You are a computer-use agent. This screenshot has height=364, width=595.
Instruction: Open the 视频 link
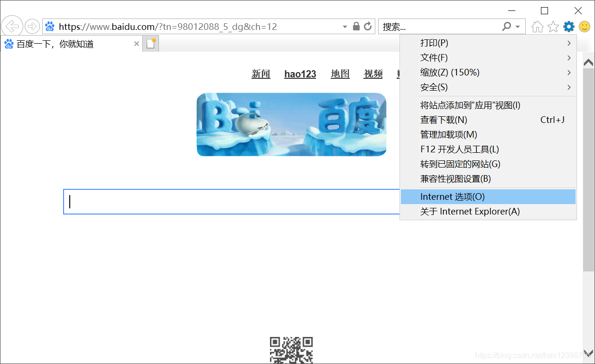pyautogui.click(x=373, y=74)
